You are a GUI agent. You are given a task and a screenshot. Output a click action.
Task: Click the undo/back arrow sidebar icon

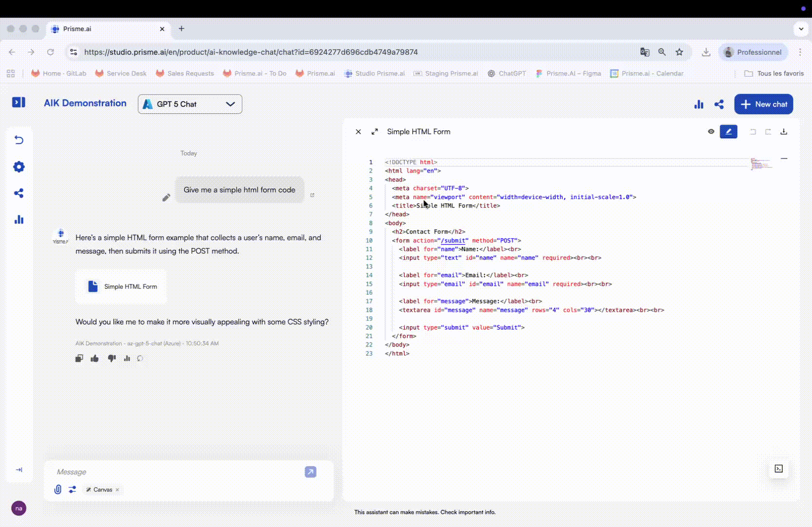(19, 140)
